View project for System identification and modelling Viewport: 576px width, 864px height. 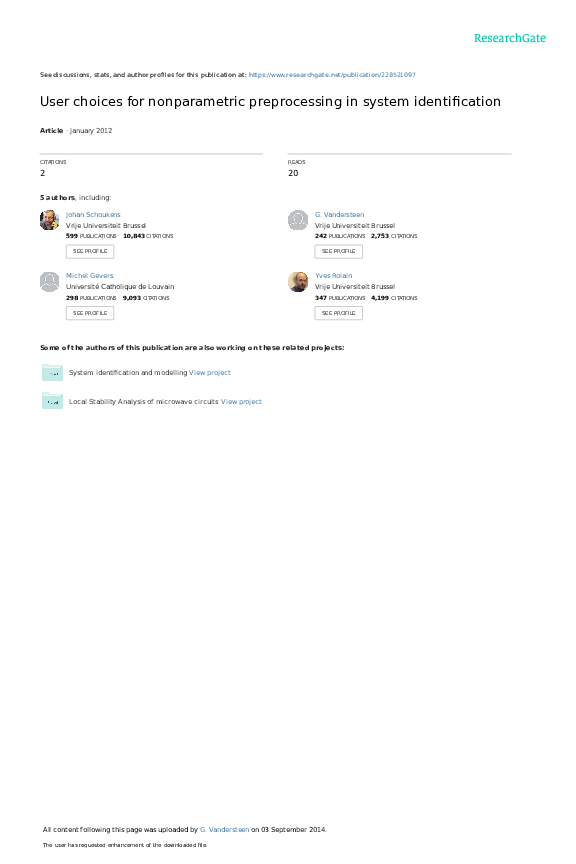point(210,372)
